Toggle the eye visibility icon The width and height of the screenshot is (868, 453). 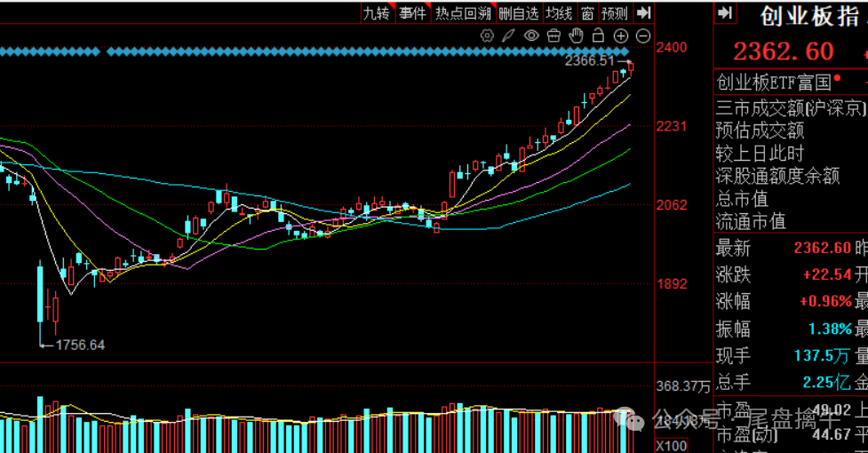tap(531, 36)
